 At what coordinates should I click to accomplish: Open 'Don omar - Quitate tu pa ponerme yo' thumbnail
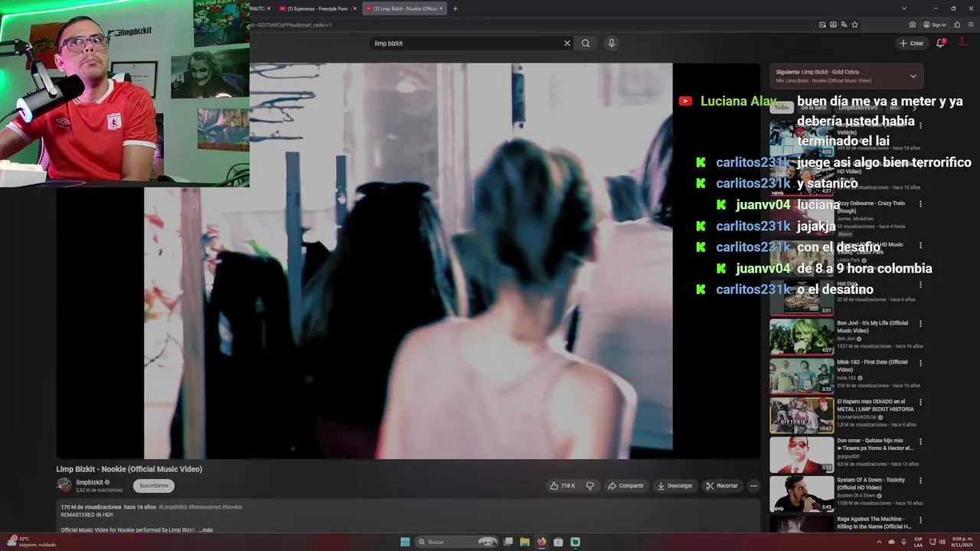[802, 455]
